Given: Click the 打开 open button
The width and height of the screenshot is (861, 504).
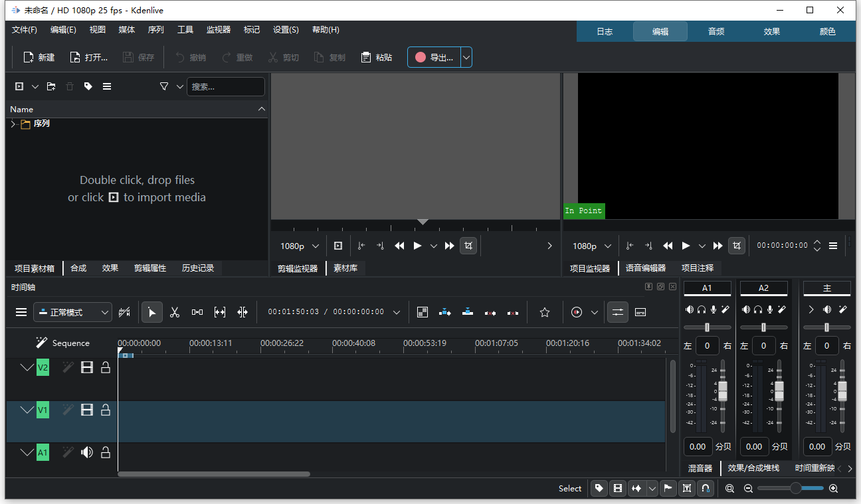Looking at the screenshot, I should click(x=89, y=58).
